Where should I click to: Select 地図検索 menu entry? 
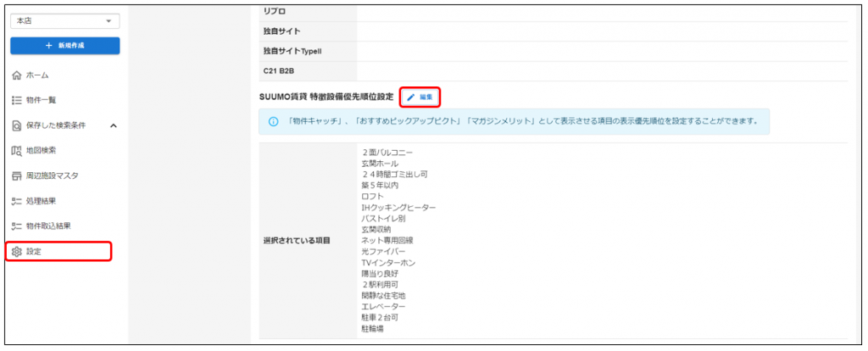point(41,151)
